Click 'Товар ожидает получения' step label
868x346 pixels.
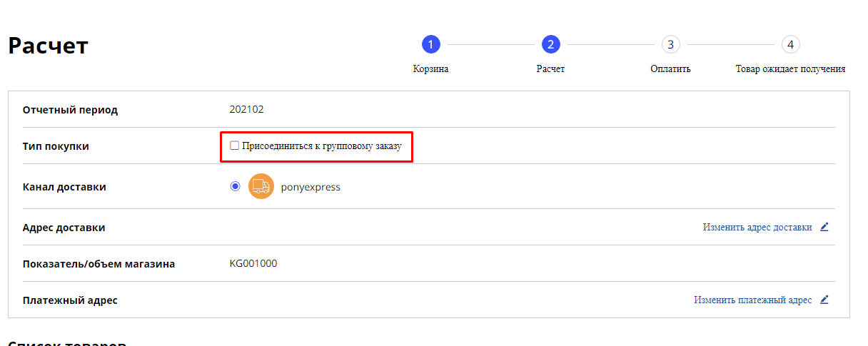pyautogui.click(x=790, y=69)
